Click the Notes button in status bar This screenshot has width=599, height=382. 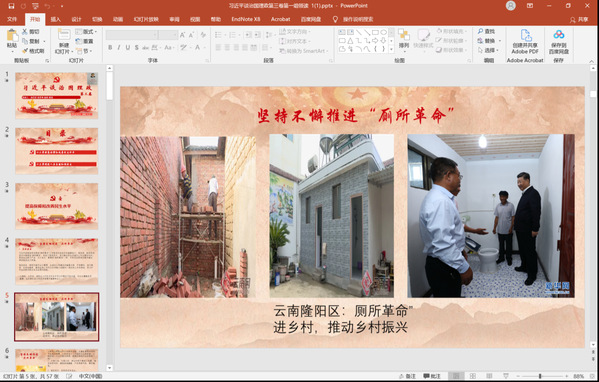pos(407,376)
